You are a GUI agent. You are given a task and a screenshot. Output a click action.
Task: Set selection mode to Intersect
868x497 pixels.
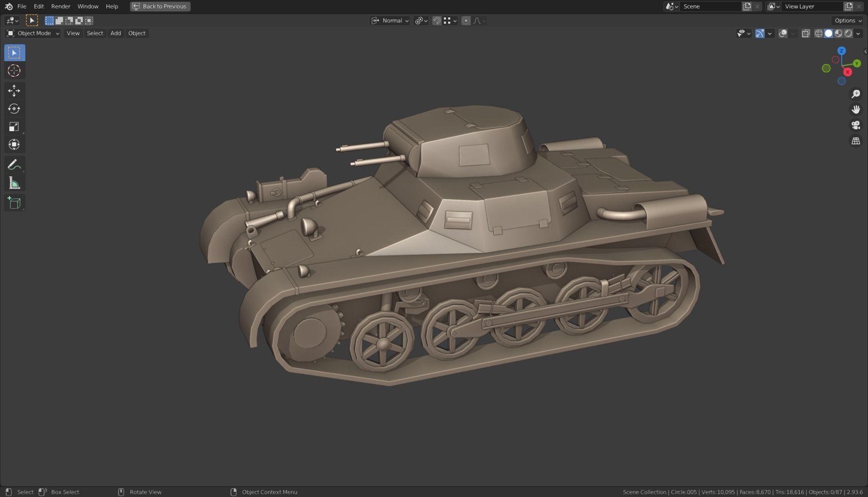89,20
